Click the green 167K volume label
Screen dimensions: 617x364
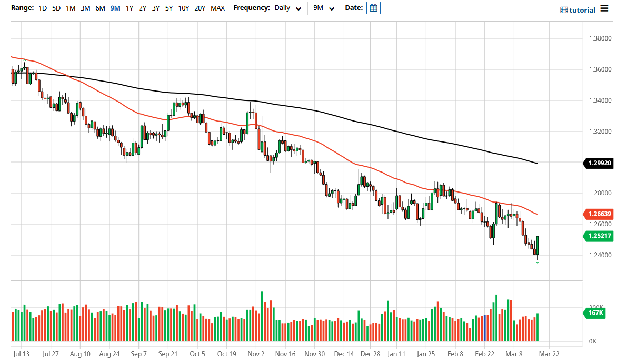[593, 313]
